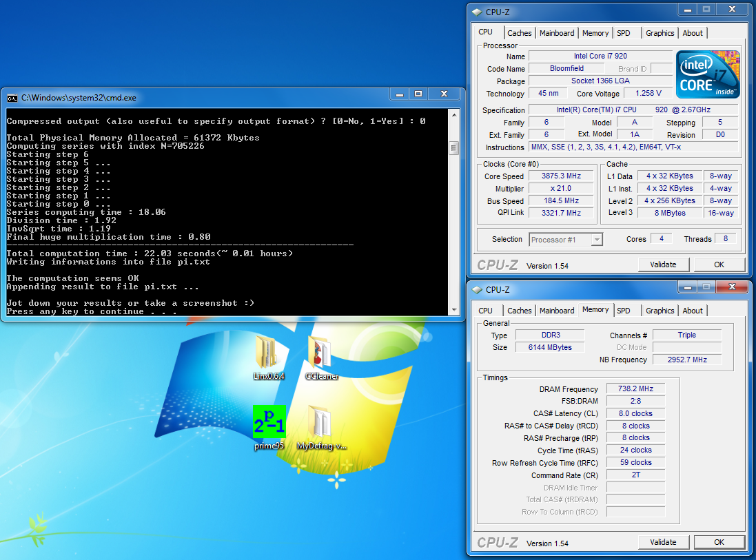Switch to CPU tab in lower CPU-Z window

[486, 311]
